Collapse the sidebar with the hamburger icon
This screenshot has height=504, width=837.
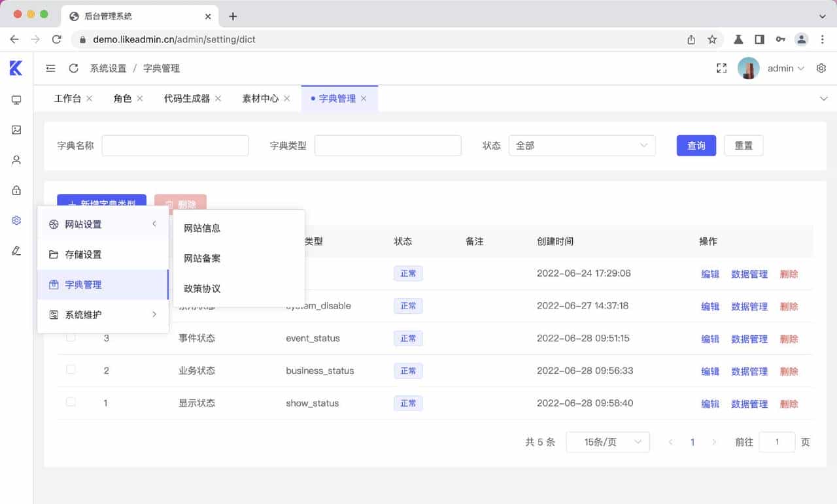(x=50, y=67)
